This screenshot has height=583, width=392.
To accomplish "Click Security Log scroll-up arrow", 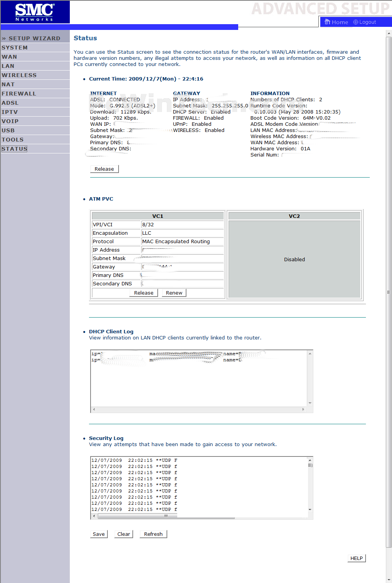I will [x=310, y=460].
